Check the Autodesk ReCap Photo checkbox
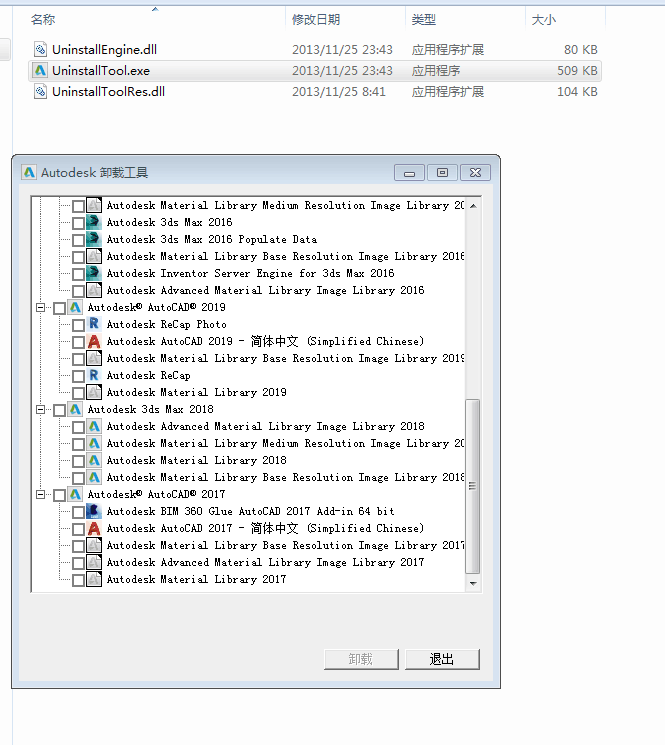 pyautogui.click(x=78, y=325)
